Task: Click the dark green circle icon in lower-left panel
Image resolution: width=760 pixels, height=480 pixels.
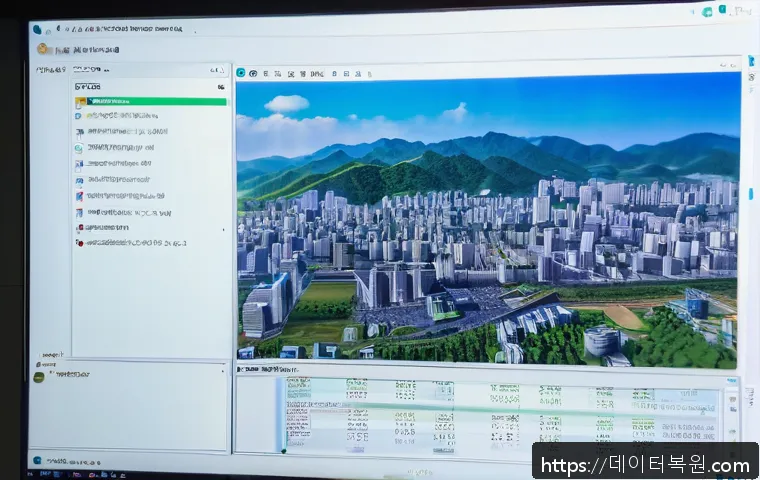Action: [x=40, y=377]
